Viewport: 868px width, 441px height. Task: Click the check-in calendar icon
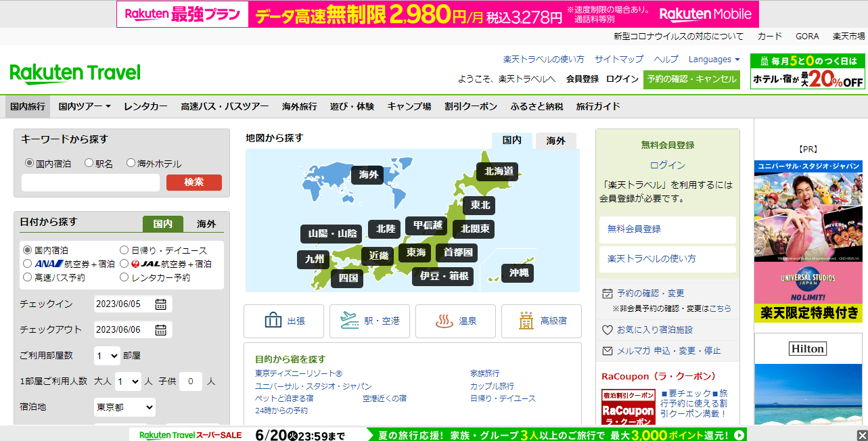pyautogui.click(x=160, y=304)
